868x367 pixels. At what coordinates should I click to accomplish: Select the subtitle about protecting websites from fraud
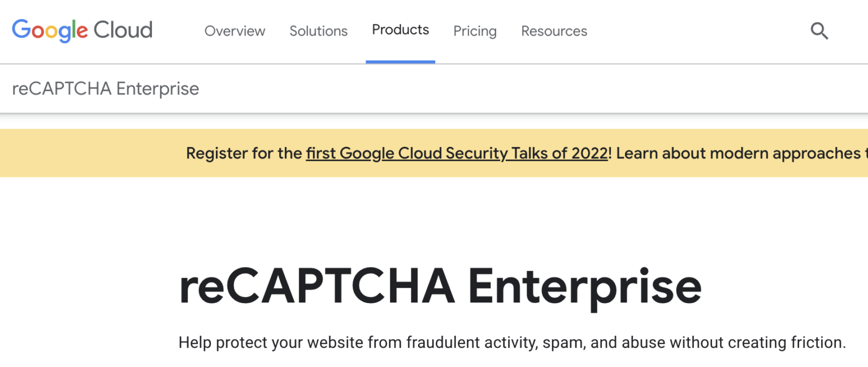[x=434, y=342]
